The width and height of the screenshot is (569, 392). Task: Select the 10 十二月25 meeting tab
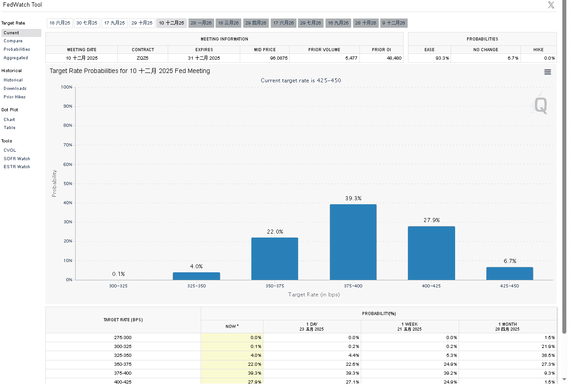tap(171, 23)
